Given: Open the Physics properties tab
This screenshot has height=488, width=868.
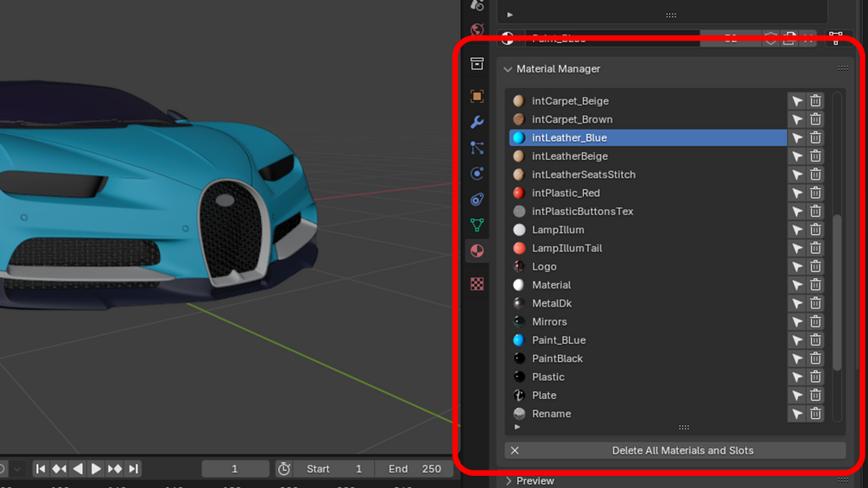Looking at the screenshot, I should tap(477, 174).
